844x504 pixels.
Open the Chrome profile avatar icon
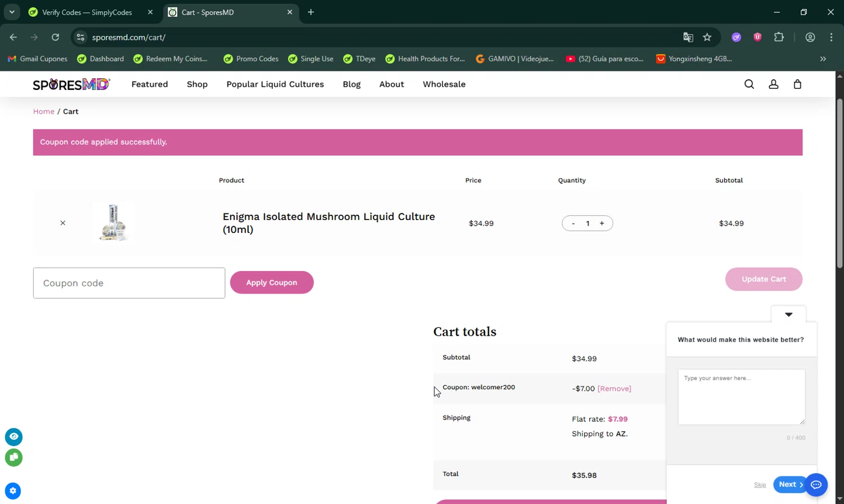pos(810,37)
